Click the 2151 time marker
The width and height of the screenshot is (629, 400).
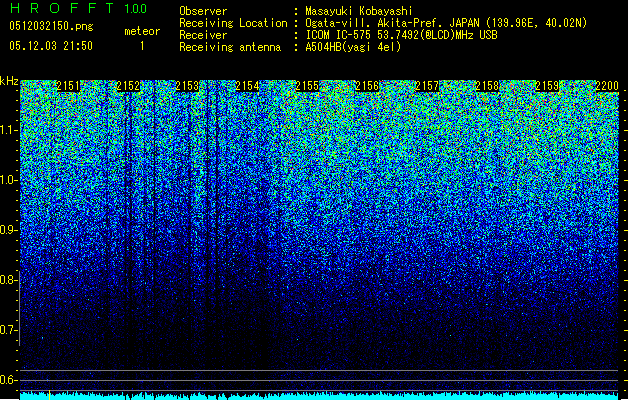point(68,86)
